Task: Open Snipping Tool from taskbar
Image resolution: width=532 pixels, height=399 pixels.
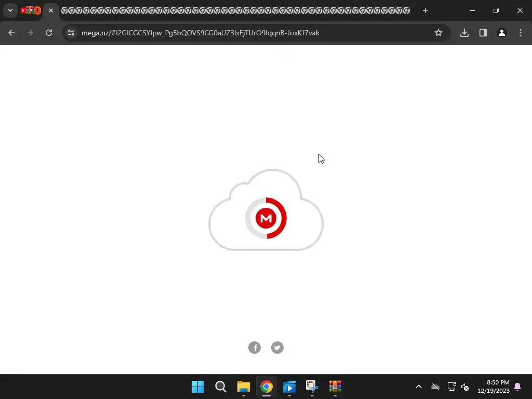Action: point(312,387)
